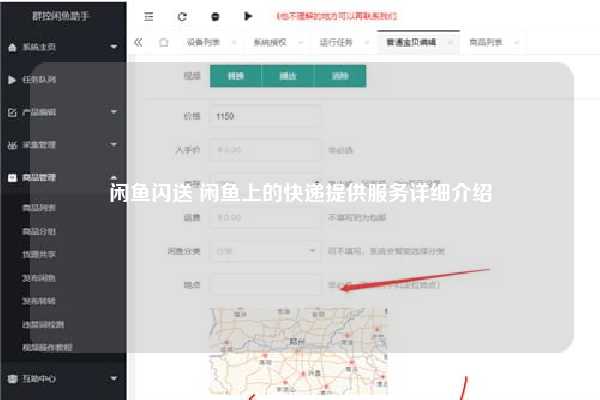Click the first green video button

(236, 76)
